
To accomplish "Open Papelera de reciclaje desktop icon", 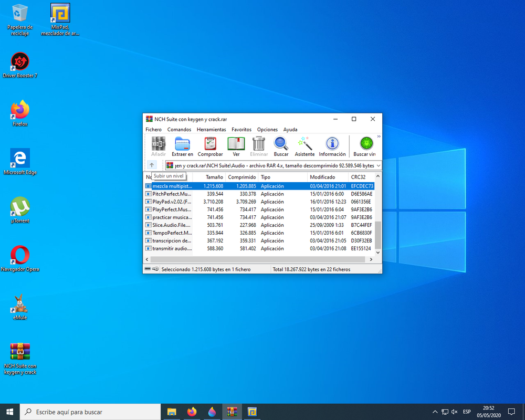I will pos(20,20).
